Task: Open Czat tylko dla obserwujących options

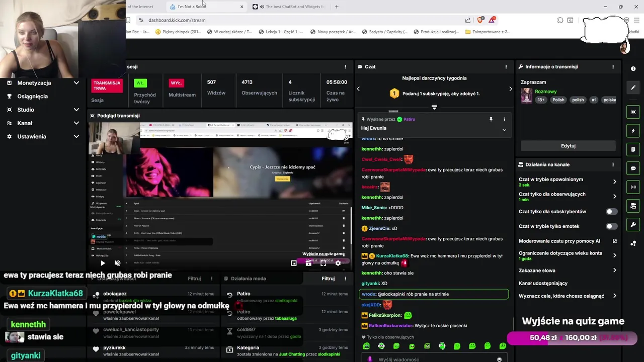Action: coord(615,197)
